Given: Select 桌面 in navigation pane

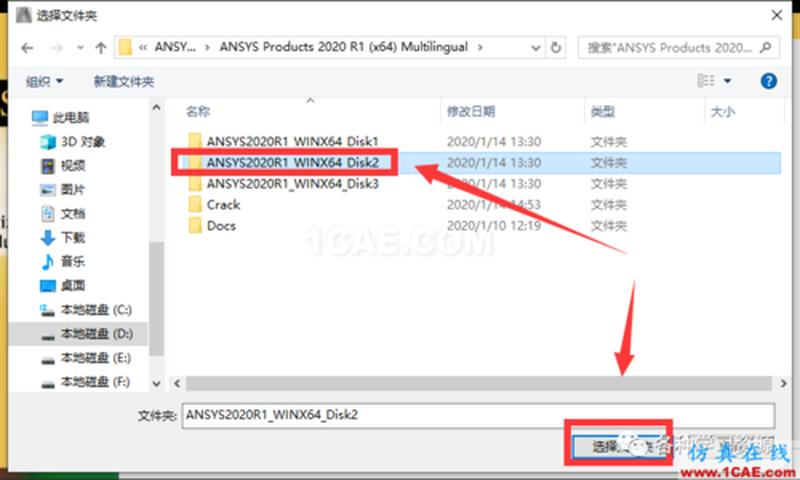Looking at the screenshot, I should (x=63, y=285).
